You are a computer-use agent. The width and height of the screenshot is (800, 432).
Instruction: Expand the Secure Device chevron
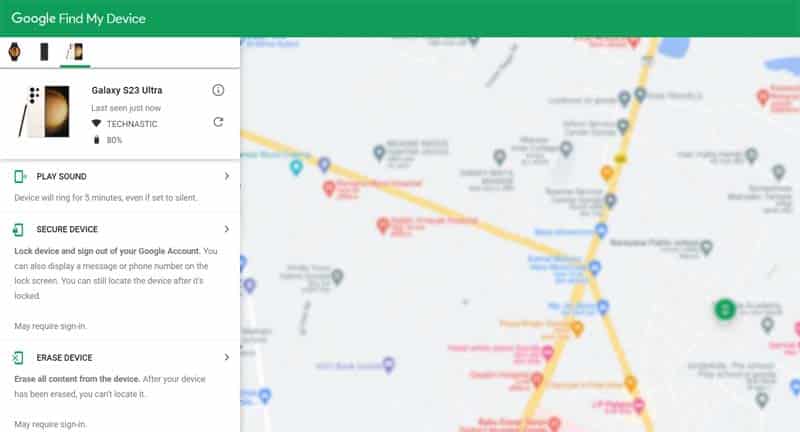[227, 229]
